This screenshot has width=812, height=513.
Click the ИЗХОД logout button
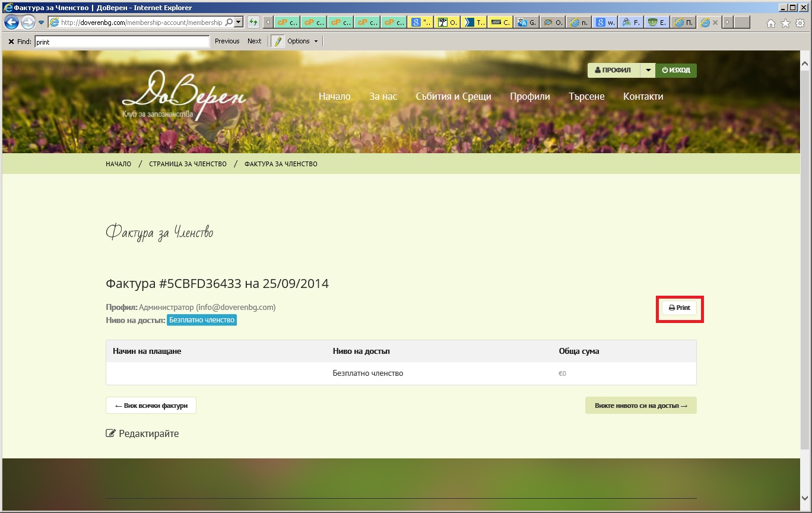coord(676,70)
